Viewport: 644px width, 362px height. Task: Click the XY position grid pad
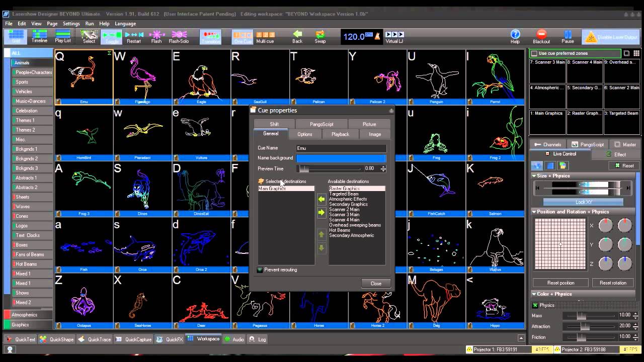coord(560,244)
